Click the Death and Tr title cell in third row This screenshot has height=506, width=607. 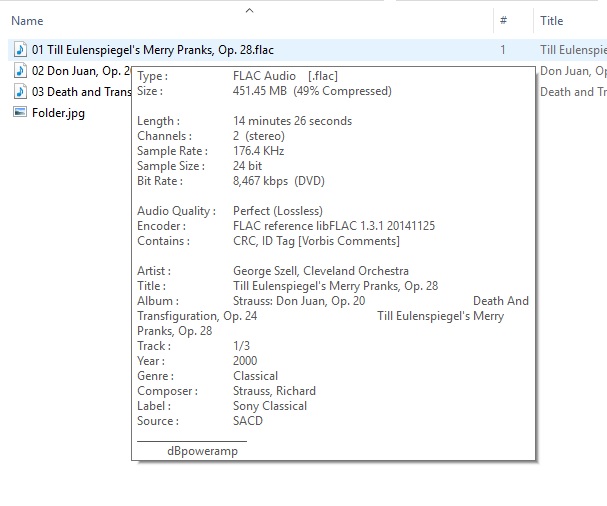[x=572, y=92]
